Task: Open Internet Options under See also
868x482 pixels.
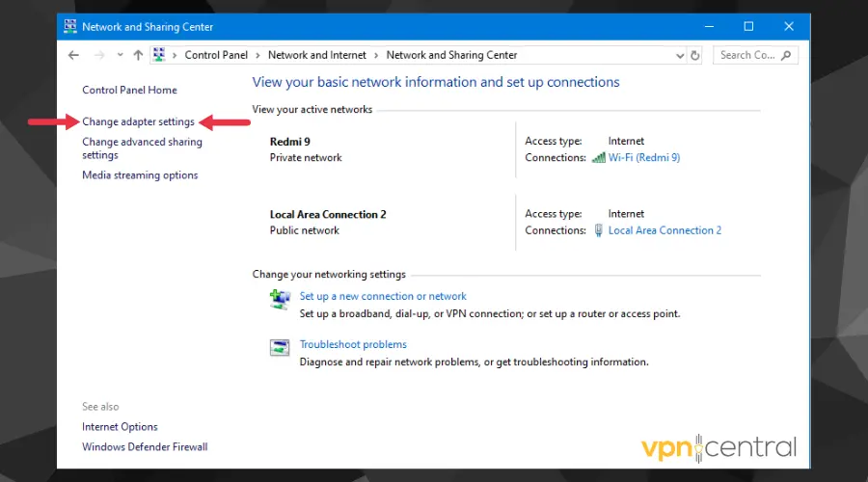Action: tap(120, 427)
